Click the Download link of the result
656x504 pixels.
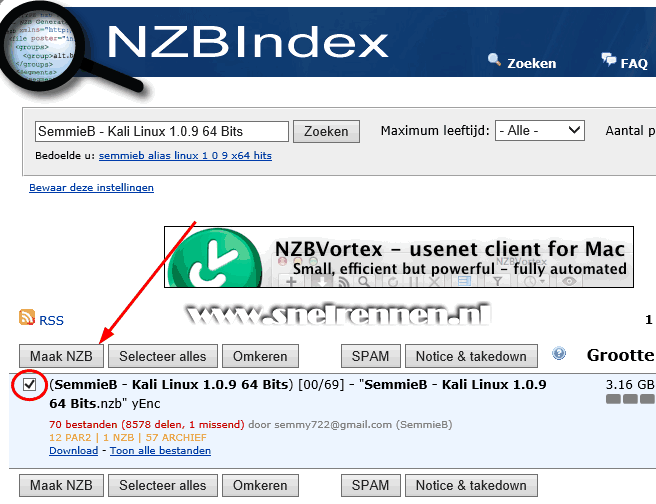[x=74, y=450]
